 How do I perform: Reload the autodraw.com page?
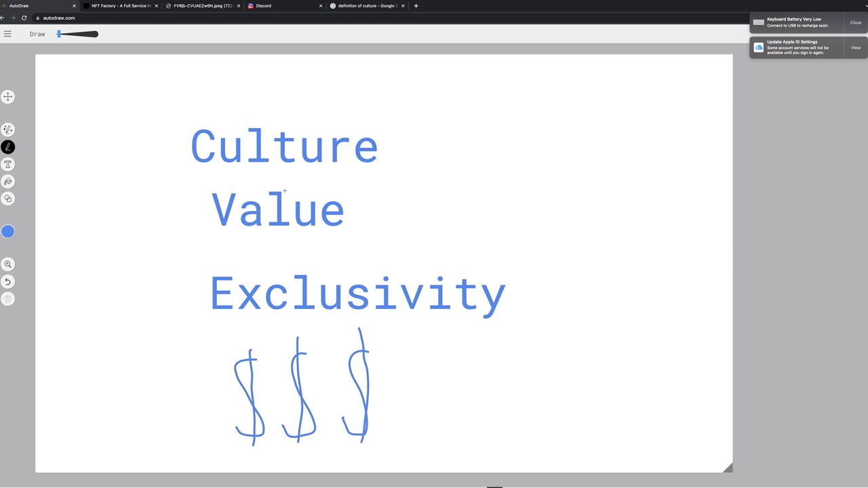click(x=24, y=18)
